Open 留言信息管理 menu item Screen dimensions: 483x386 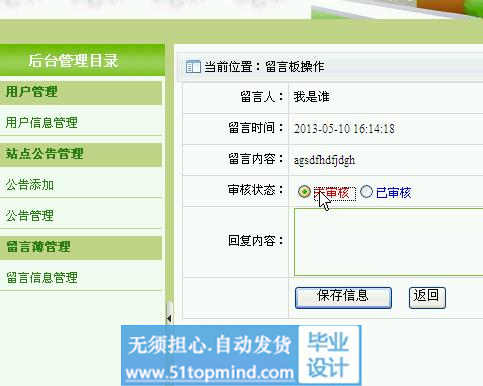[42, 278]
